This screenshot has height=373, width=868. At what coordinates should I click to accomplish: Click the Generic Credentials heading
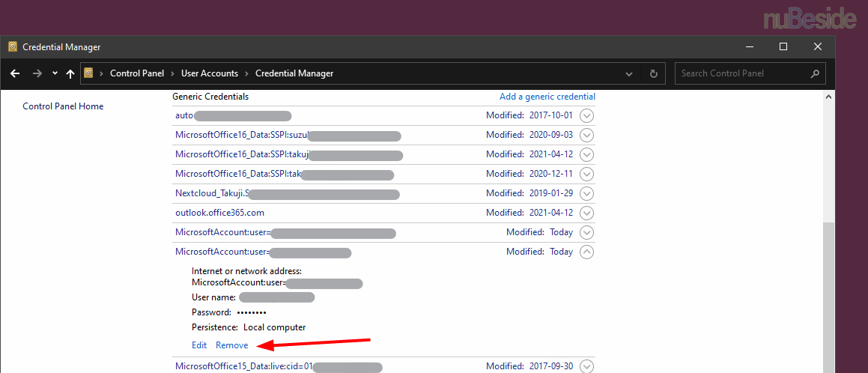210,97
